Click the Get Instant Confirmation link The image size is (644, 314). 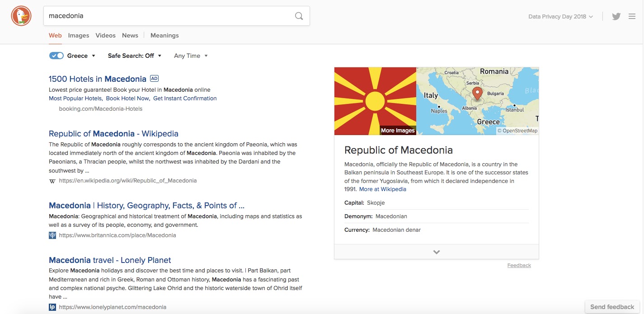[x=185, y=98]
